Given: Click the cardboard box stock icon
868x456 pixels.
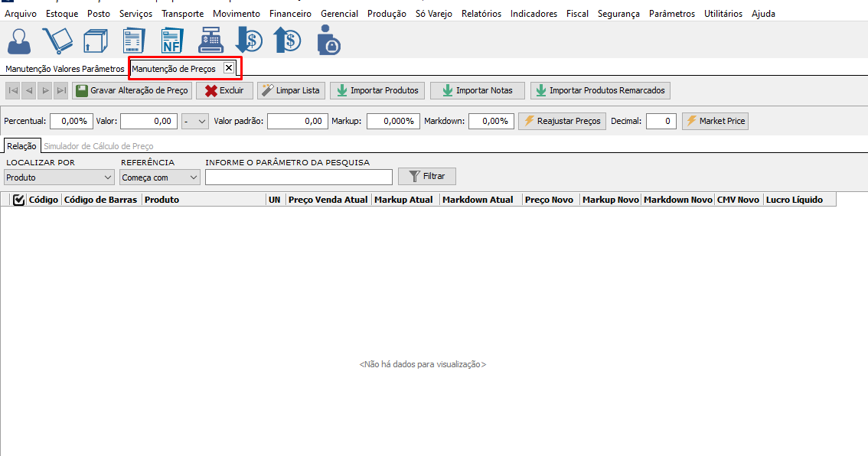Looking at the screenshot, I should click(x=95, y=41).
